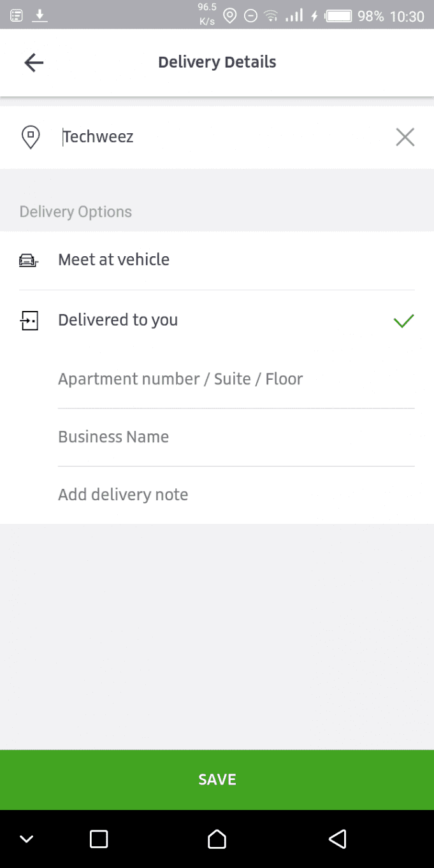Tap the Delivery Details title

[217, 62]
